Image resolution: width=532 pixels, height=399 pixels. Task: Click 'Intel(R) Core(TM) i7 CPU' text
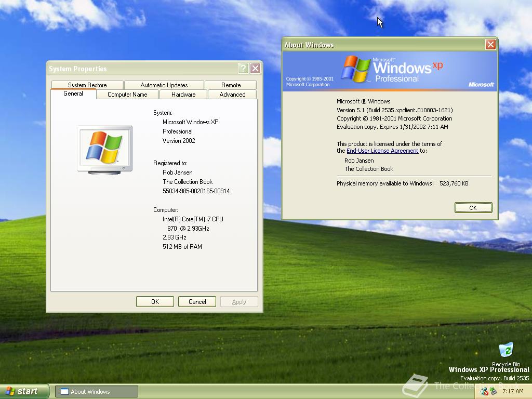tap(193, 219)
